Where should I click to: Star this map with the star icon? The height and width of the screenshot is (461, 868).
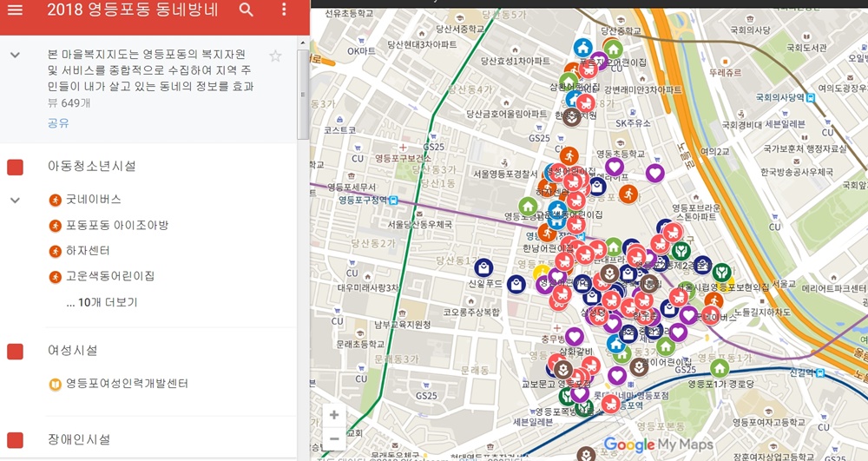coord(275,56)
